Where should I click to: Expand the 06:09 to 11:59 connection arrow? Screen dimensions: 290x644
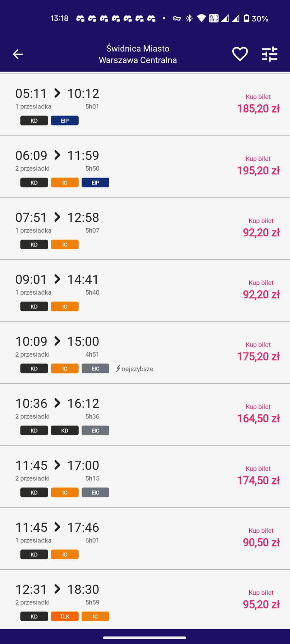pos(57,155)
